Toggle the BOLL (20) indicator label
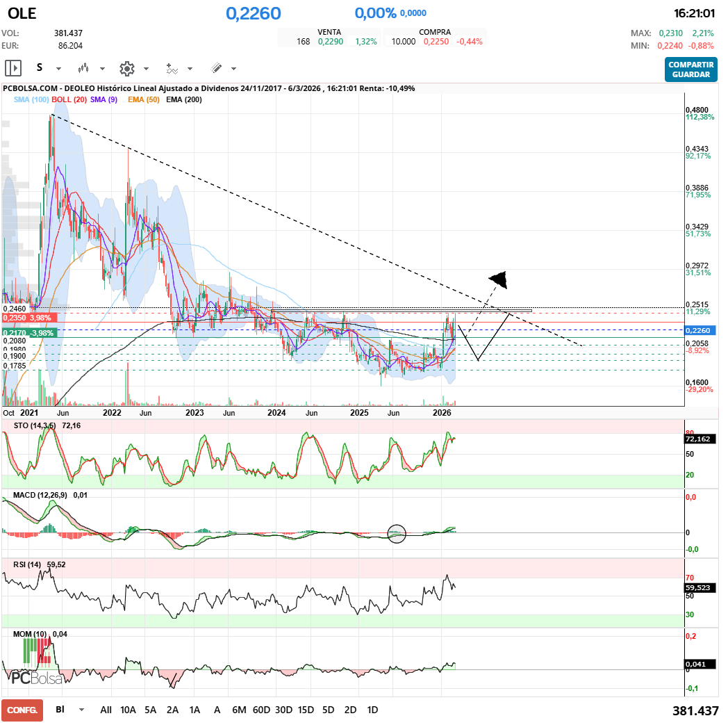The width and height of the screenshot is (728, 725). 69,100
